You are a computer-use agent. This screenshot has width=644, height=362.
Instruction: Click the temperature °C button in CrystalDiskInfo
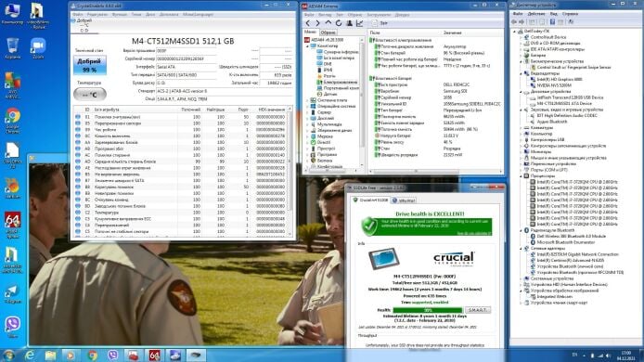point(90,95)
